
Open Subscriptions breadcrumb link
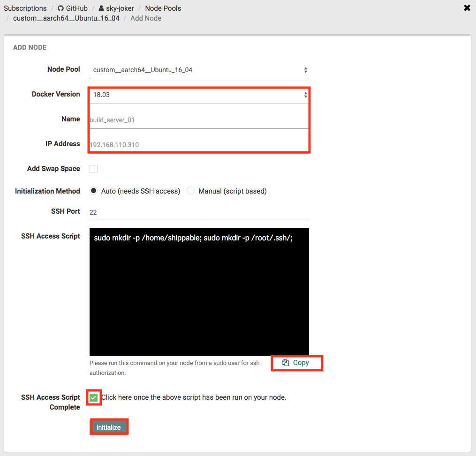pos(25,8)
